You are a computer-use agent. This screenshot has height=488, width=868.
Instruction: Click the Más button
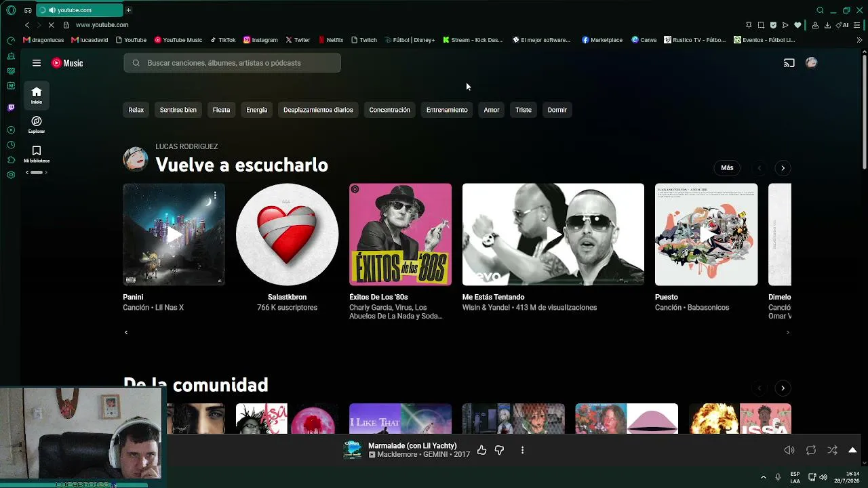click(x=727, y=168)
